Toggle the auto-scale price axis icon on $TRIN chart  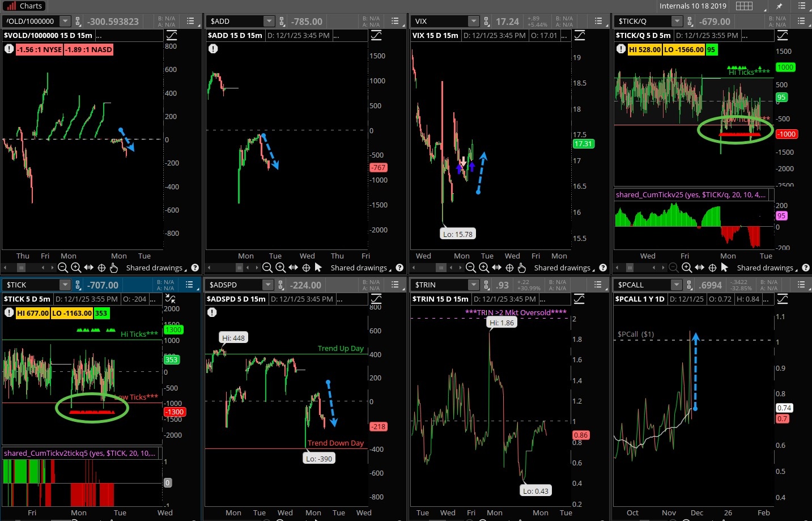tap(580, 299)
